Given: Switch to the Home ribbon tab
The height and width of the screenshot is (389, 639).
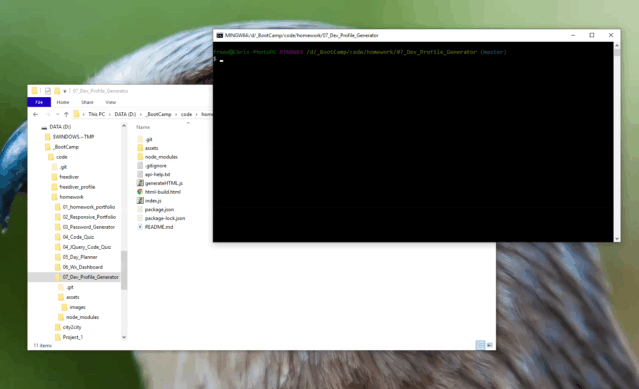Looking at the screenshot, I should coord(63,102).
